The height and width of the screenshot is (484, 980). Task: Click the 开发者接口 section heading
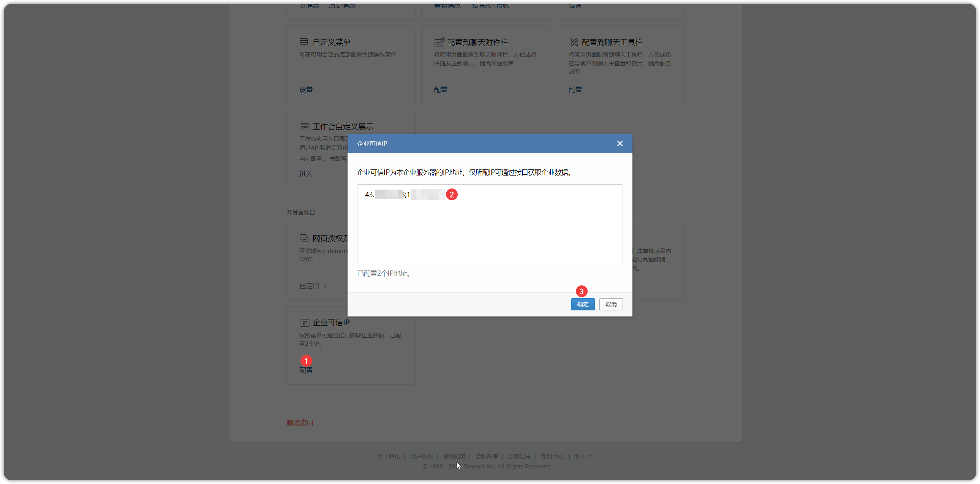point(300,212)
